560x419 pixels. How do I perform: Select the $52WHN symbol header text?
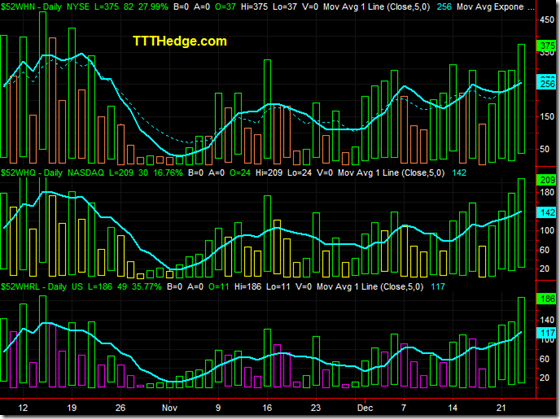pyautogui.click(x=17, y=7)
